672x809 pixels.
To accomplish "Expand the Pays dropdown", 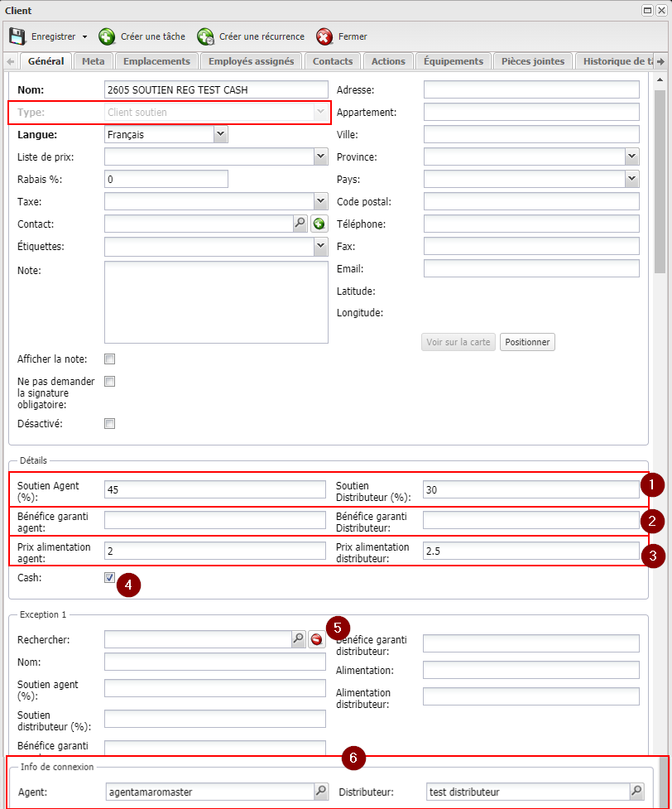I will (632, 179).
